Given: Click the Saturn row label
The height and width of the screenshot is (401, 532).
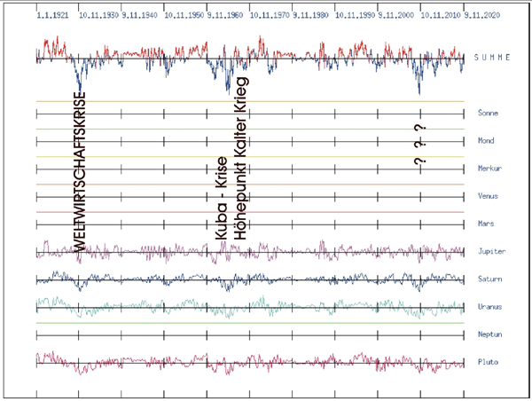Looking at the screenshot, I should [x=490, y=280].
